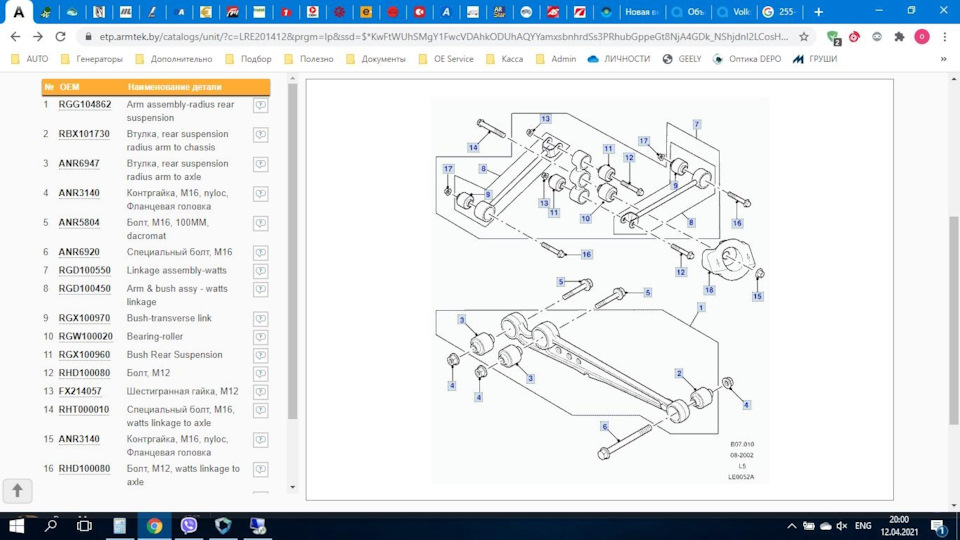
Task: Click callout number 7 on the diagram
Action: pyautogui.click(x=696, y=124)
